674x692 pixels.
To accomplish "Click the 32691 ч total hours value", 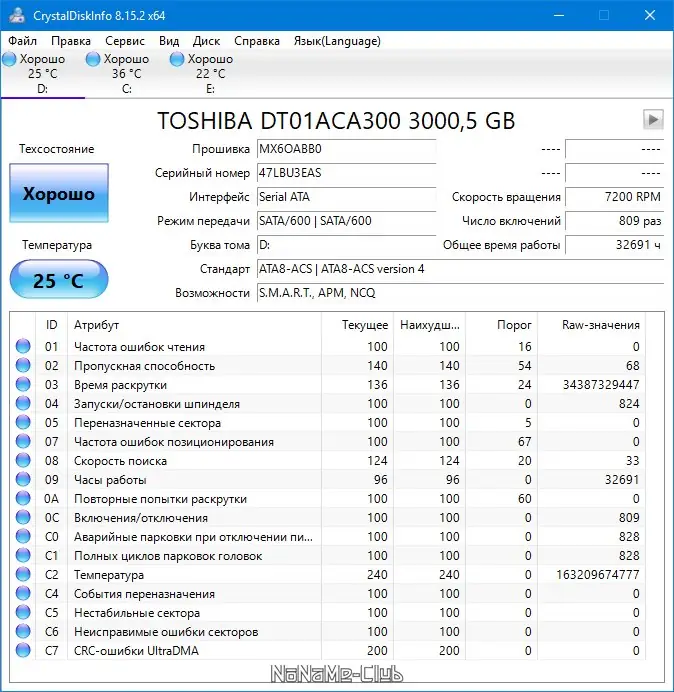I will (614, 245).
